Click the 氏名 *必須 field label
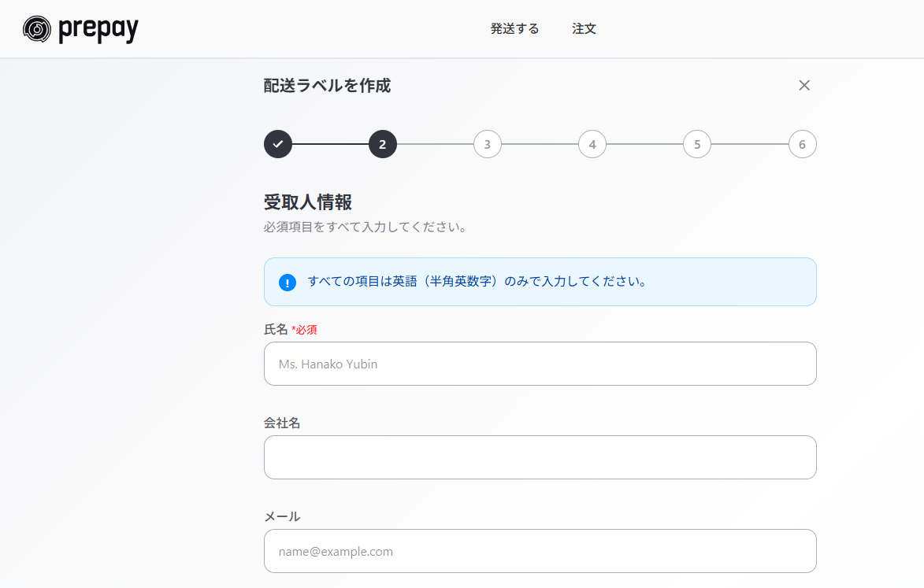The width and height of the screenshot is (924, 588). click(x=291, y=330)
